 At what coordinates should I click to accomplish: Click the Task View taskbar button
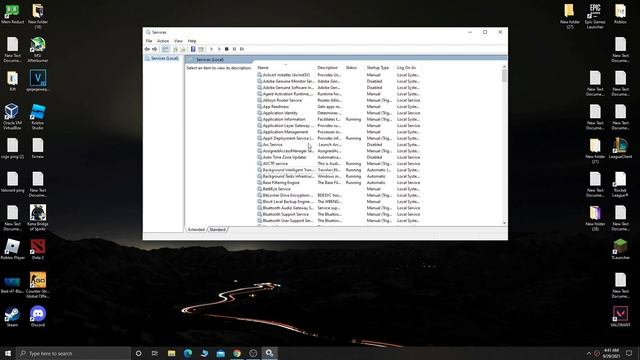(x=155, y=353)
